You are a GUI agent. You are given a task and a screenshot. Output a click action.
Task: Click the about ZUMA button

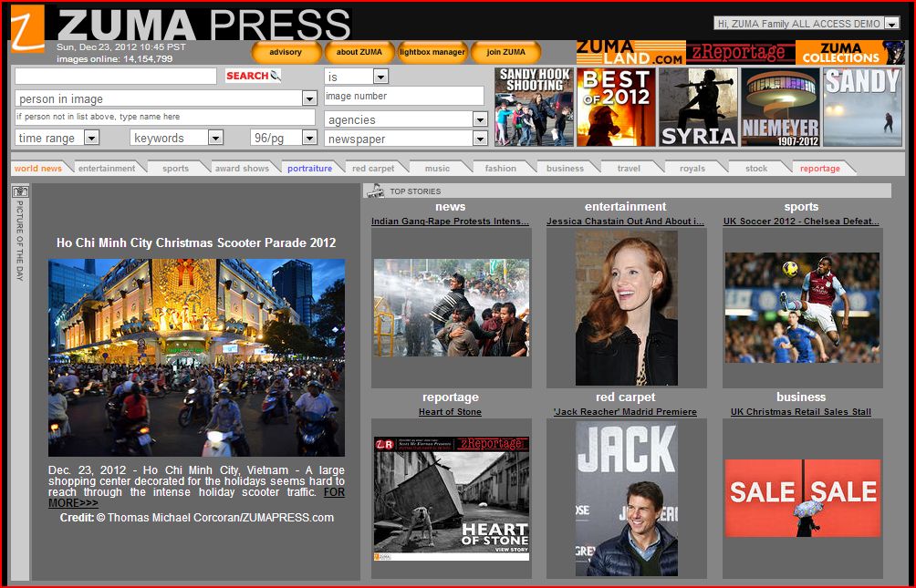point(359,52)
